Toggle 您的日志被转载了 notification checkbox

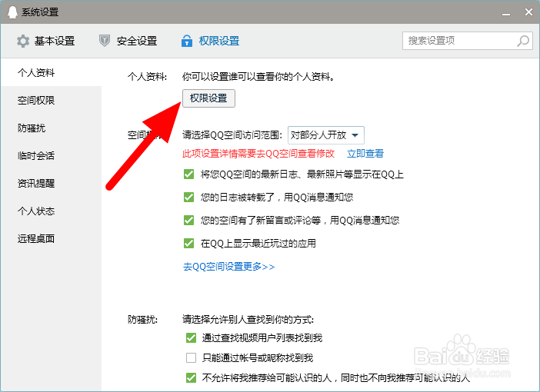[188, 198]
